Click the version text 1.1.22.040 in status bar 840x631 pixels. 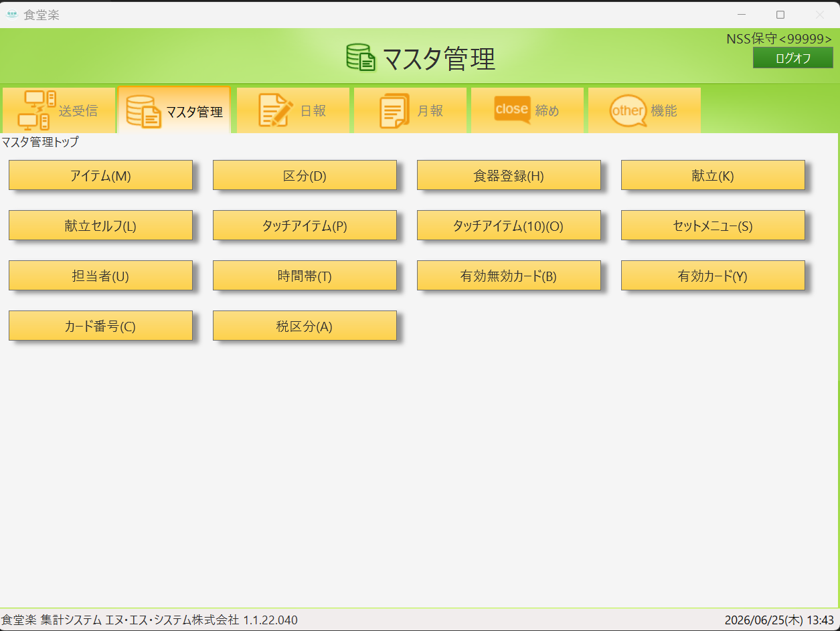pos(270,620)
